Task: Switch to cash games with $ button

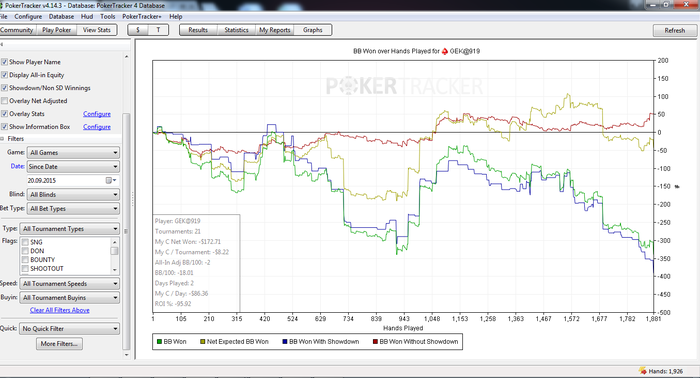Action: point(138,30)
